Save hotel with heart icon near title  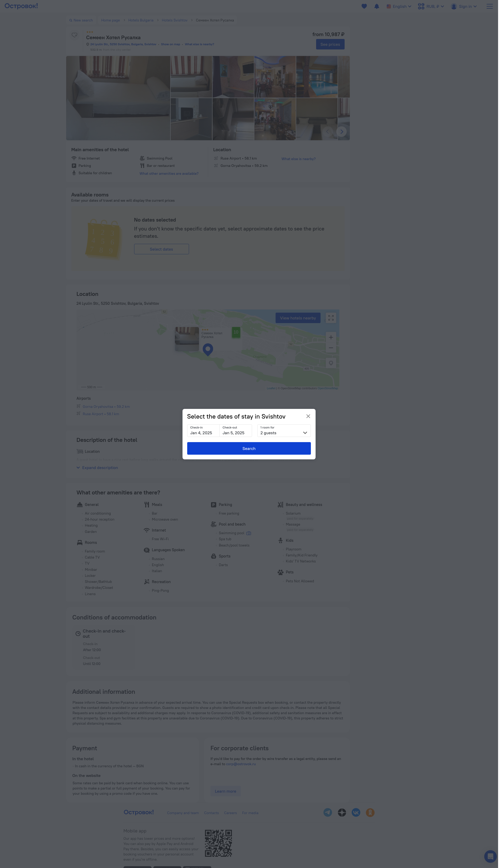(74, 35)
